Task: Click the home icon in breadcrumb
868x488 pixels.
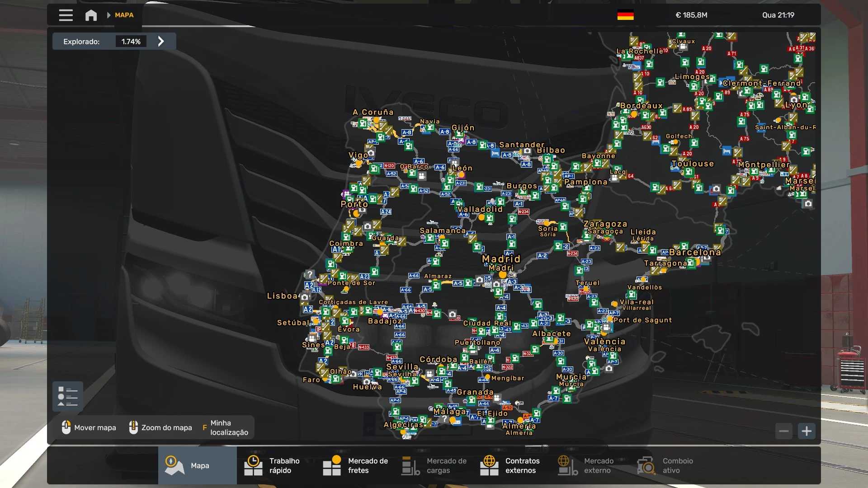Action: (91, 15)
